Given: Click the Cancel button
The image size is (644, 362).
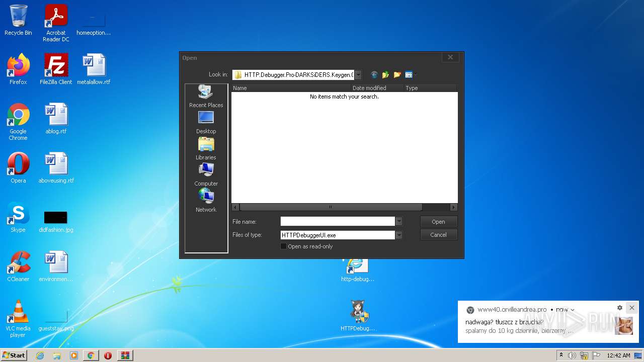Looking at the screenshot, I should point(438,235).
